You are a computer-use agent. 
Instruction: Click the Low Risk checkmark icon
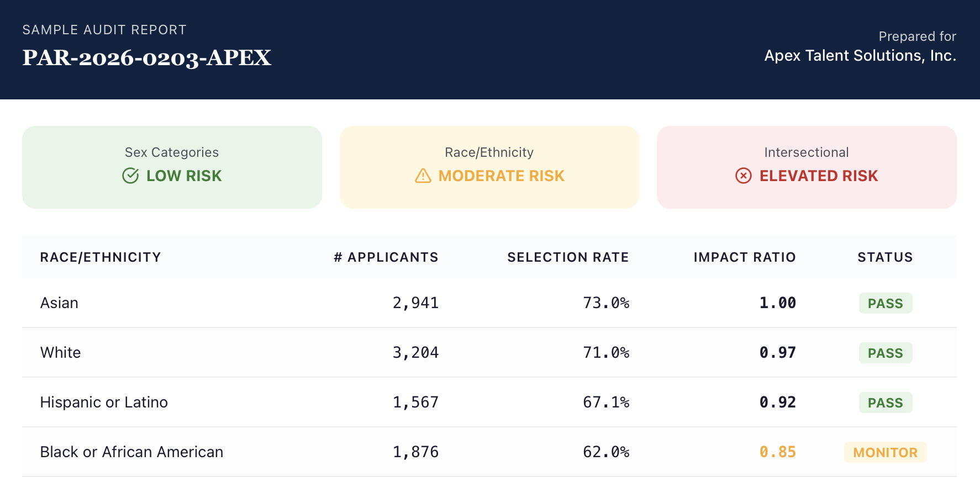coord(130,176)
